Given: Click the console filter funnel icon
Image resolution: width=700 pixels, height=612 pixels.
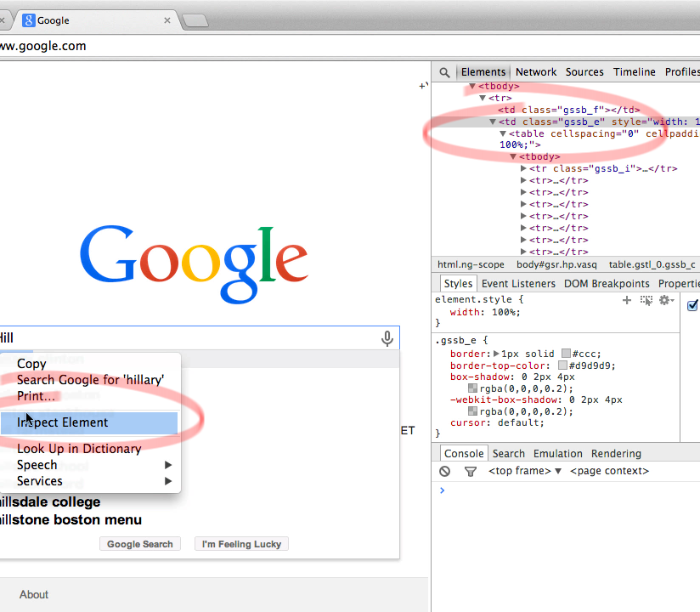Looking at the screenshot, I should [x=471, y=471].
